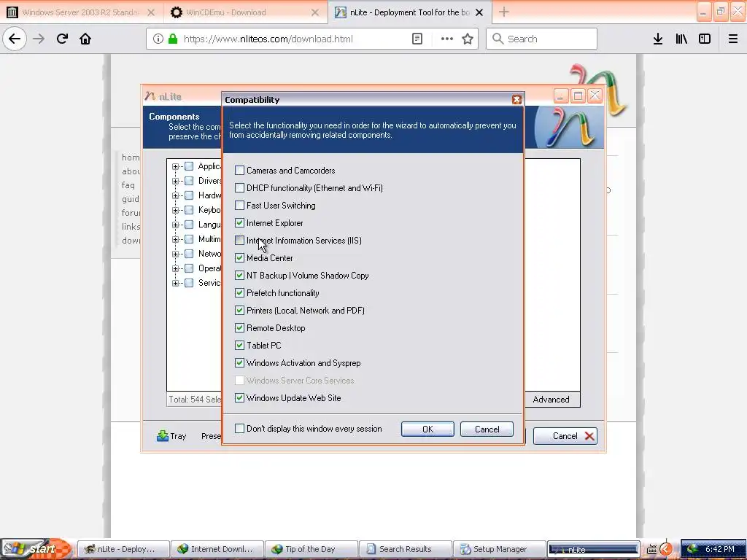The height and width of the screenshot is (560, 747).
Task: Bookmark this page with the star
Action: click(468, 39)
